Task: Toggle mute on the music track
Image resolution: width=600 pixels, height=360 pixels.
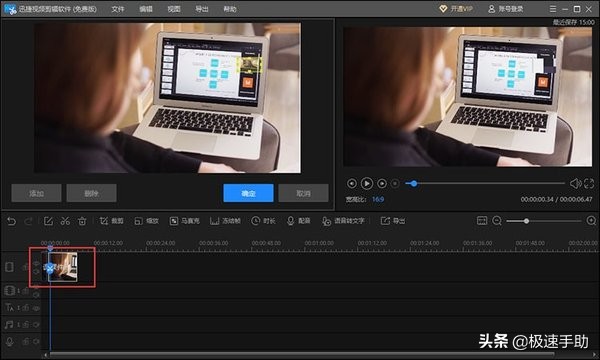Action: pos(36,324)
